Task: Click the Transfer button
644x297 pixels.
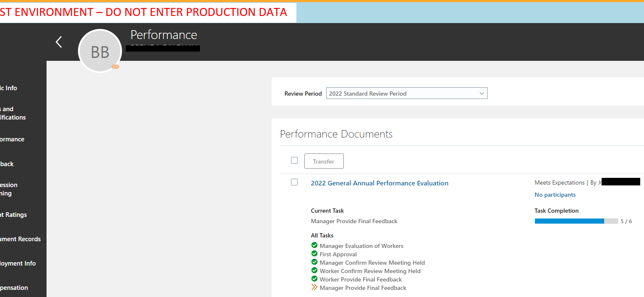Action: 324,161
